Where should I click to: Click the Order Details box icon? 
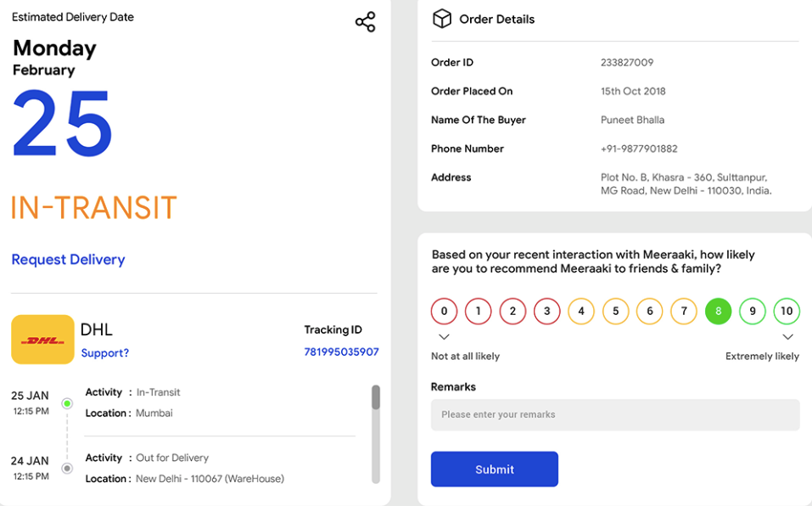click(x=442, y=19)
